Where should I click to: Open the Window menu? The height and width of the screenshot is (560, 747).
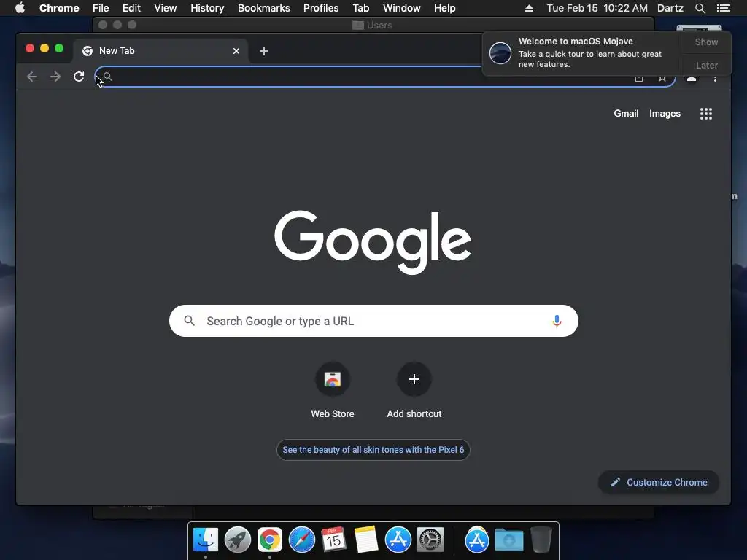click(402, 8)
